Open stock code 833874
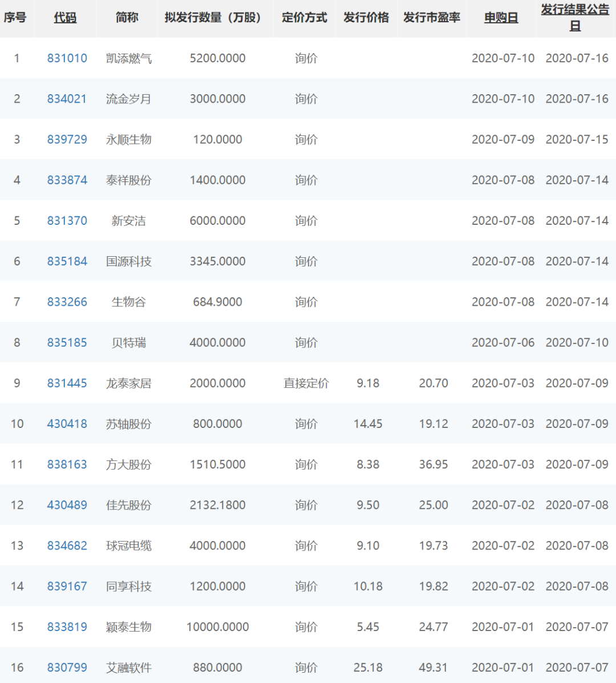Viewport: 616px width, 683px height. (x=67, y=180)
